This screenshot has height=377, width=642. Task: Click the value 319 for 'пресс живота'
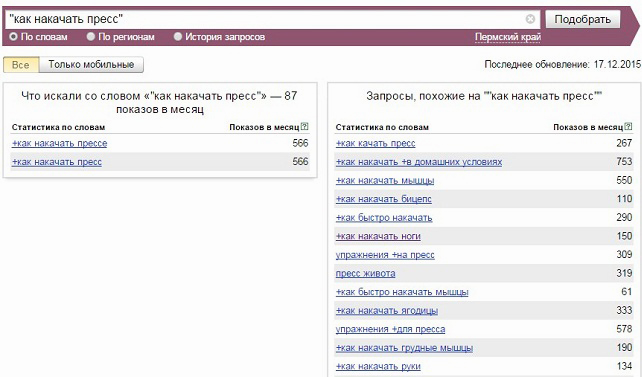pyautogui.click(x=624, y=273)
